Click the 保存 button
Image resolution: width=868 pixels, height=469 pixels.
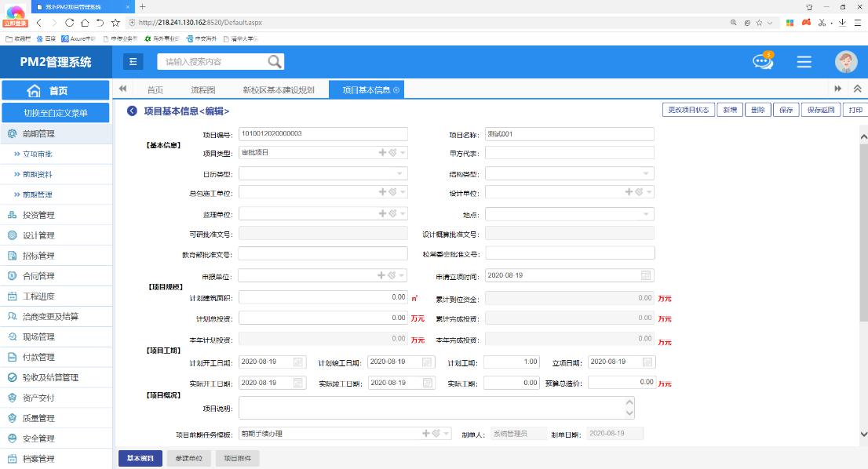(x=786, y=111)
